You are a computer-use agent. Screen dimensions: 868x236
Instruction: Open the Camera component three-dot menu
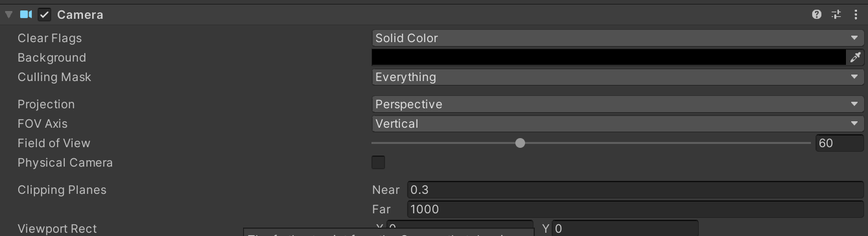[856, 14]
